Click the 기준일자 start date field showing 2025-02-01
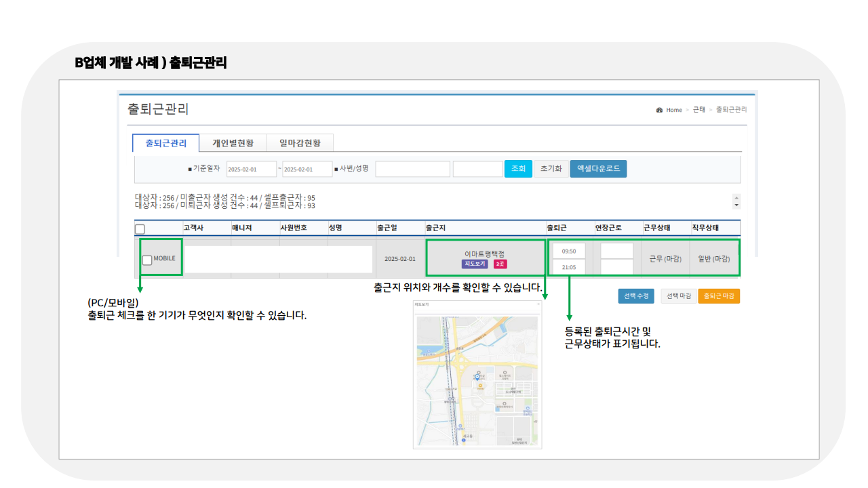This screenshot has width=868, height=488. tap(251, 169)
